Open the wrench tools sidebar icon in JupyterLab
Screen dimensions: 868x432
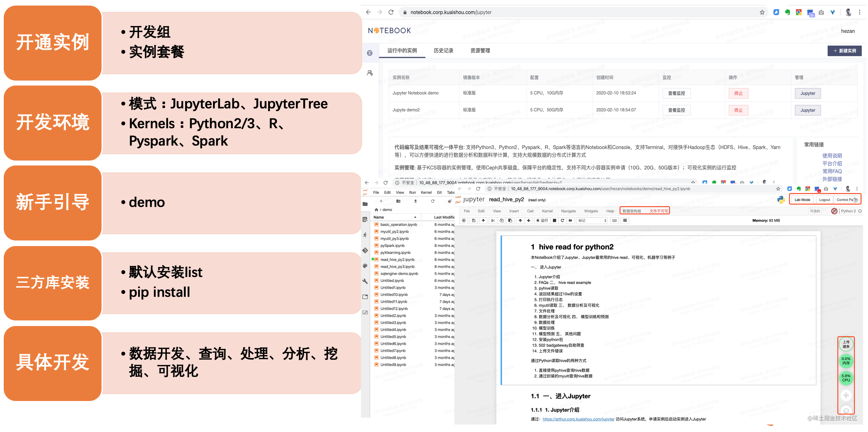pos(365,281)
